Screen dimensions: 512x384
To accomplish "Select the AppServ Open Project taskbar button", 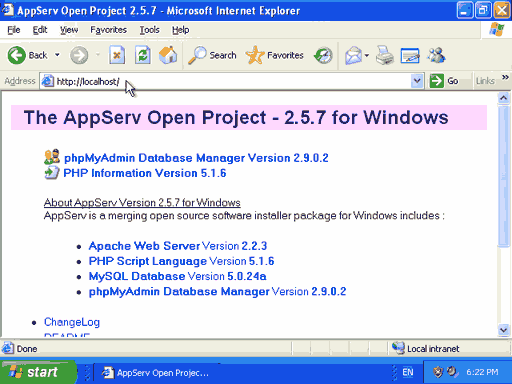I will tap(156, 373).
